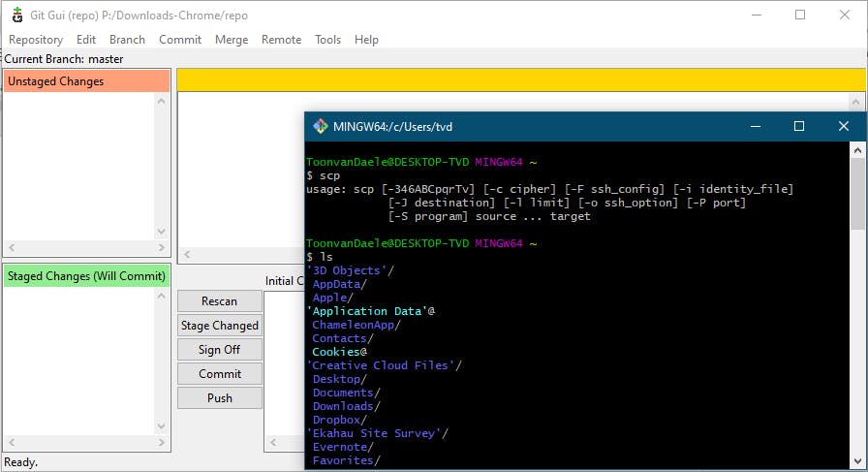Viewport: 868px width, 472px height.
Task: Click 'ChameleonApp/' in terminal listing
Action: pos(356,325)
